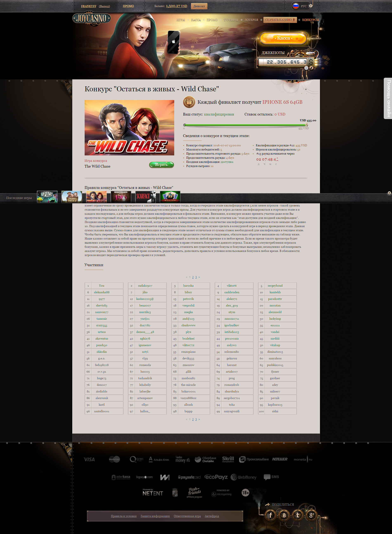
Task: Click previous arrow in top pagination
Action: pos(187,277)
